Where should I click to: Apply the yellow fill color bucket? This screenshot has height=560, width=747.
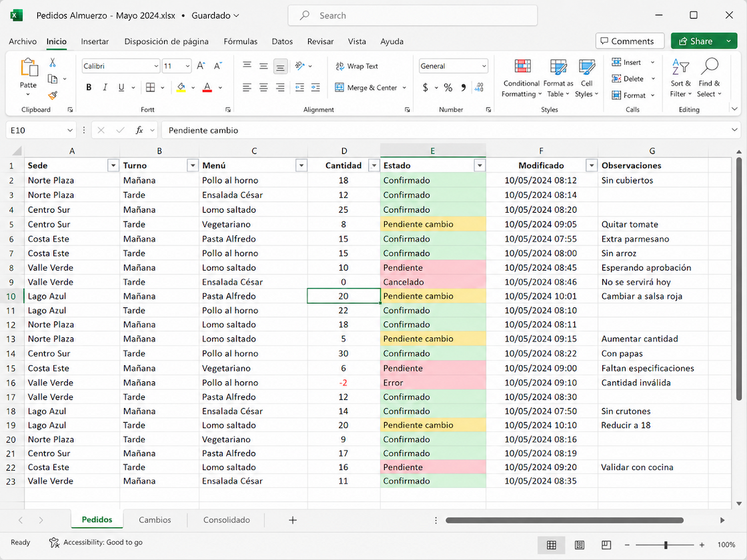pyautogui.click(x=181, y=87)
